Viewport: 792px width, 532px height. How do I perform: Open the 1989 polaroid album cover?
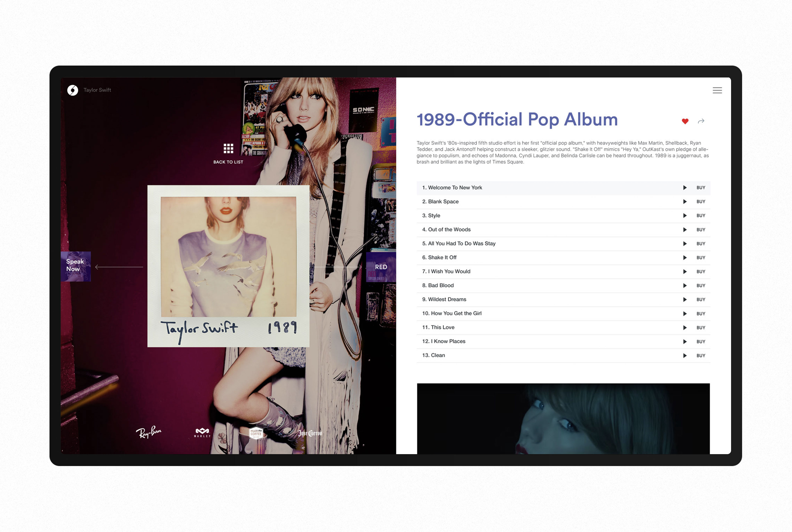click(228, 266)
